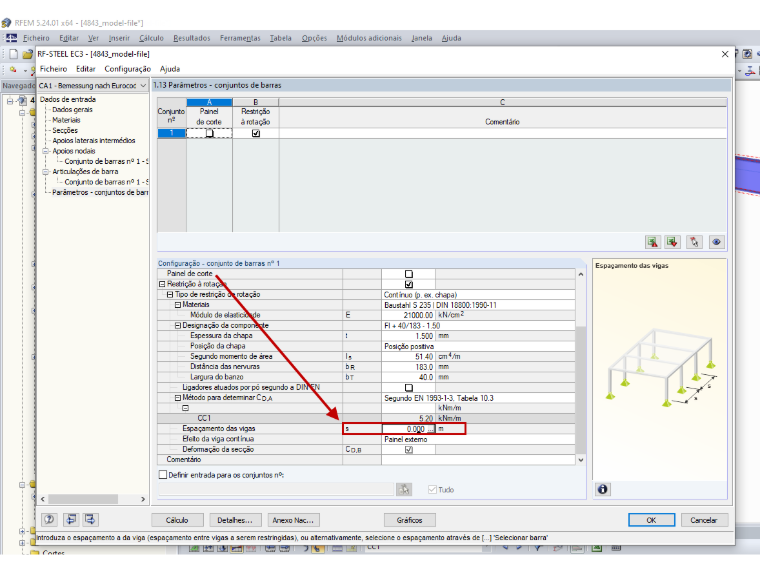Click the Anexo Nac... button
The width and height of the screenshot is (760, 570).
(293, 520)
